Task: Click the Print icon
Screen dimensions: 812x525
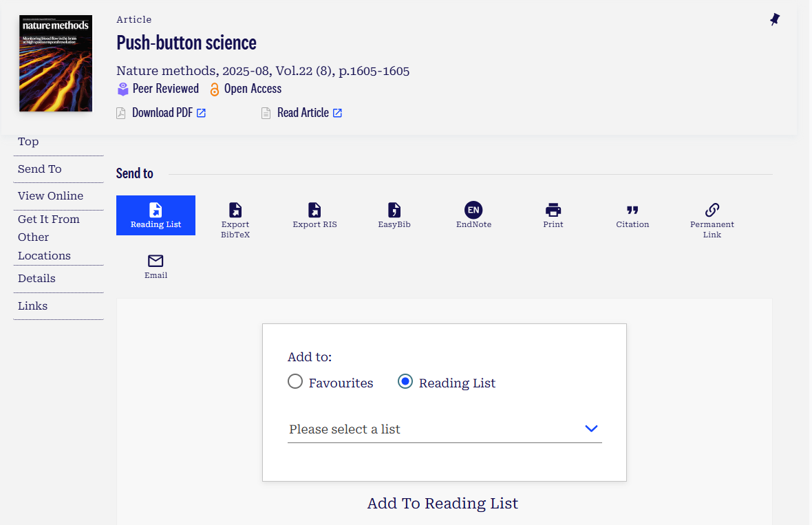Action: tap(553, 210)
